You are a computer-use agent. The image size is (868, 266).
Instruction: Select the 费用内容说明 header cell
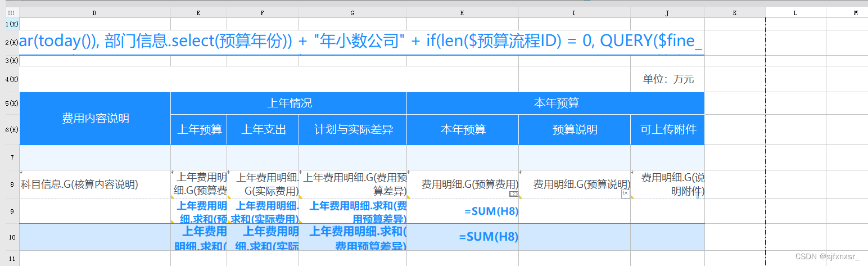(95, 119)
